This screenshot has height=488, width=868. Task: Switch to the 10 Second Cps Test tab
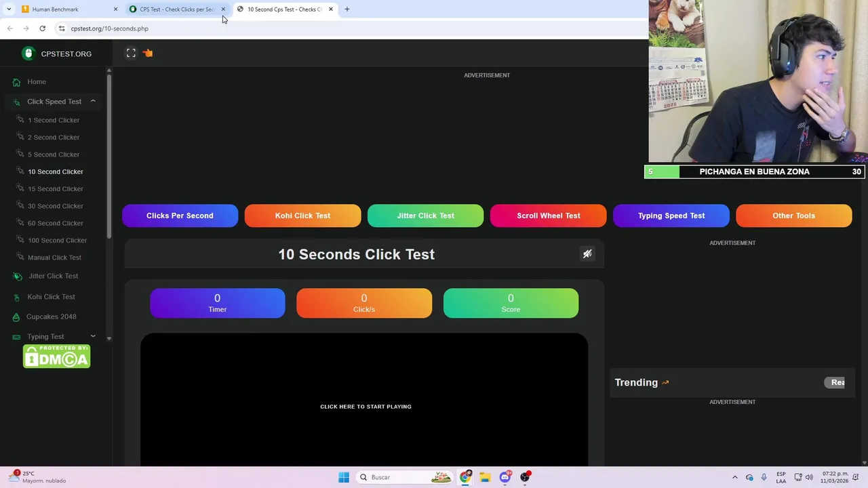point(284,9)
